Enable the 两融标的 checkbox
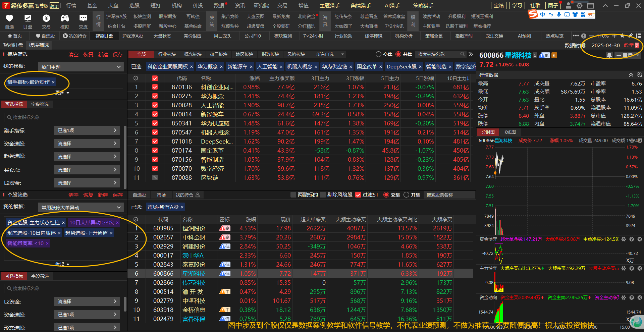Screen dimensions: 644x332 point(293,195)
